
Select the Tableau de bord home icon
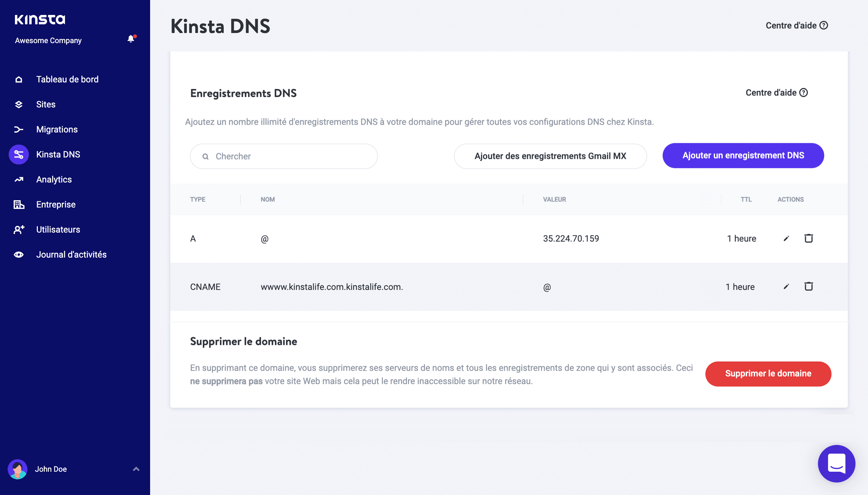coord(19,79)
